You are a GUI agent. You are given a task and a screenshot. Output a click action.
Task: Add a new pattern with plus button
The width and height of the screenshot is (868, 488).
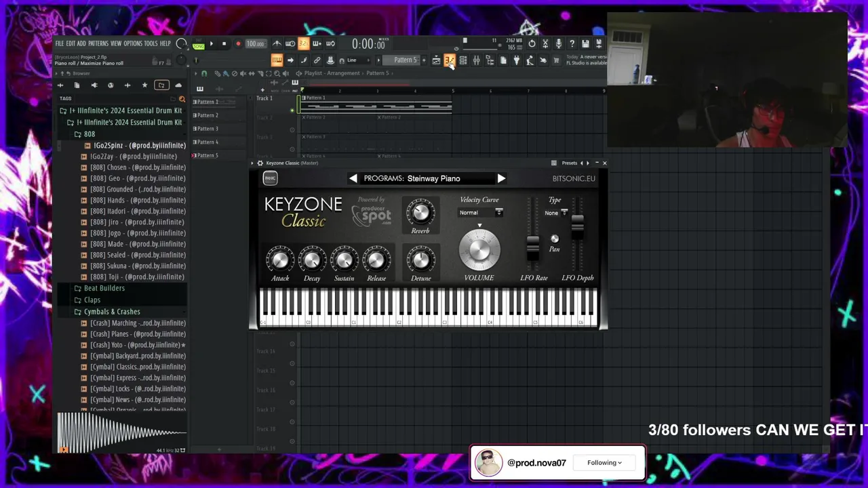[x=424, y=60]
